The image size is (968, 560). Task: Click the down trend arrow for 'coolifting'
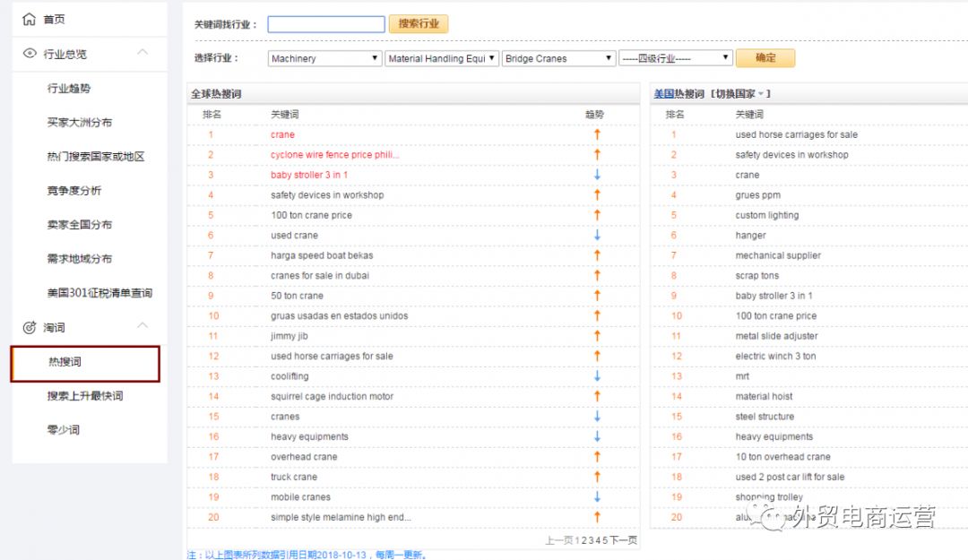(x=597, y=376)
